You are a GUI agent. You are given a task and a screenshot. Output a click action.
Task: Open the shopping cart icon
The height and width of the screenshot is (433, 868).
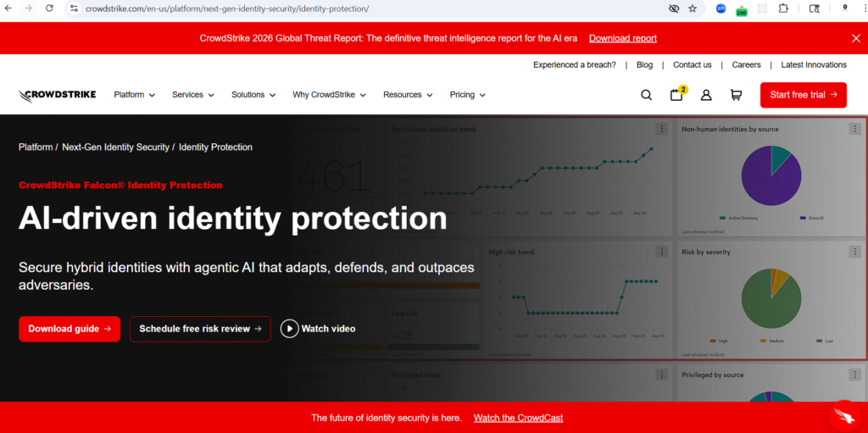tap(736, 95)
